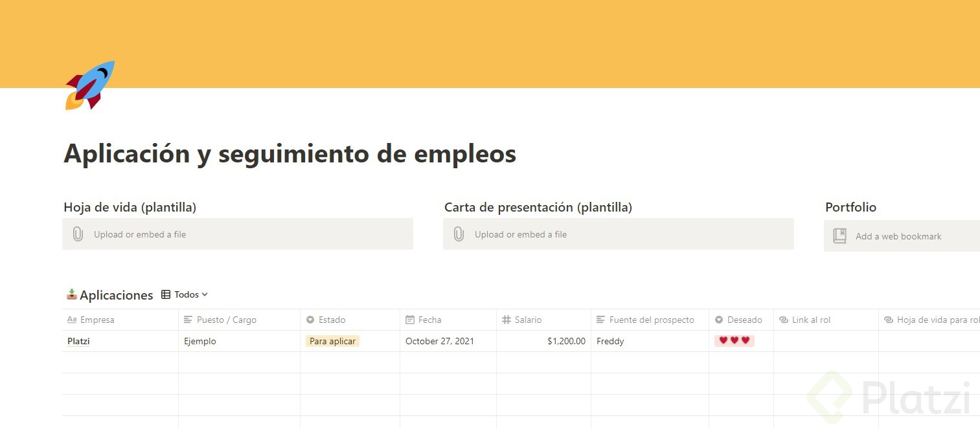Click the rocket page icon
980x429 pixels.
(x=89, y=85)
